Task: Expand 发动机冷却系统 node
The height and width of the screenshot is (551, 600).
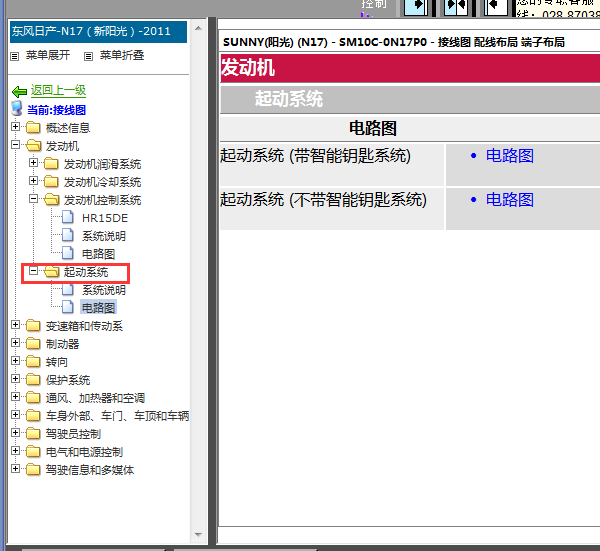Action: [33, 181]
